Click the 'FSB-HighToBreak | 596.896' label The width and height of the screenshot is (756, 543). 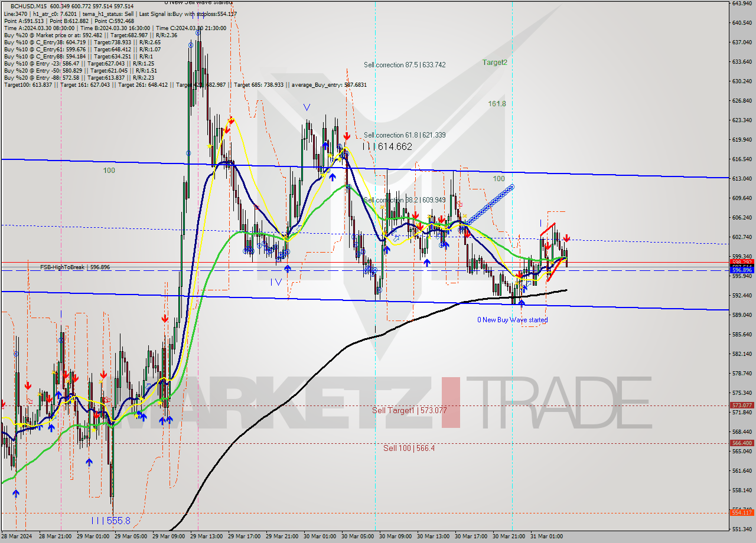[x=75, y=267]
